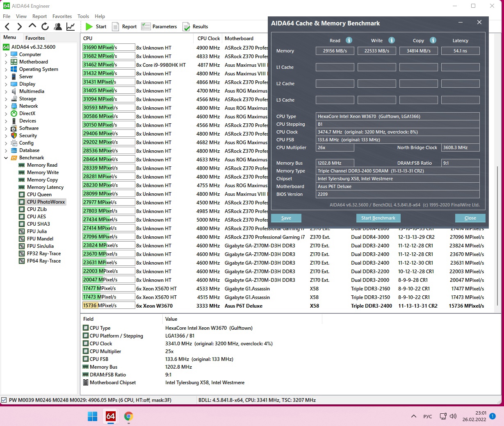Open the Windows Start menu

click(93, 416)
